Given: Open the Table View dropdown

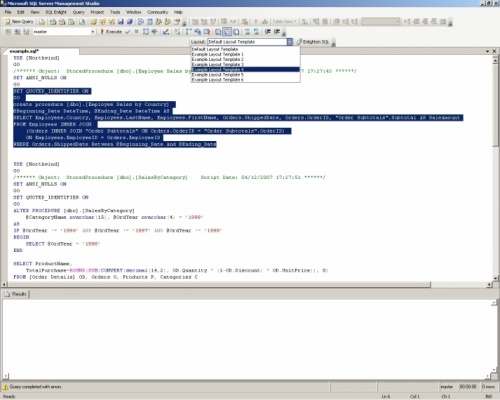Looking at the screenshot, I should click(x=284, y=22).
